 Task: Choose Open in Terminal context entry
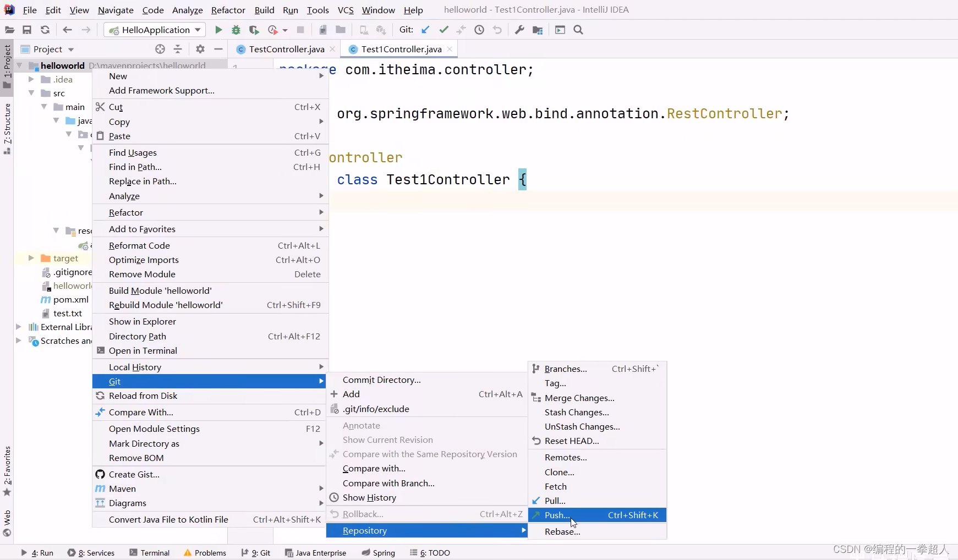(210, 350)
